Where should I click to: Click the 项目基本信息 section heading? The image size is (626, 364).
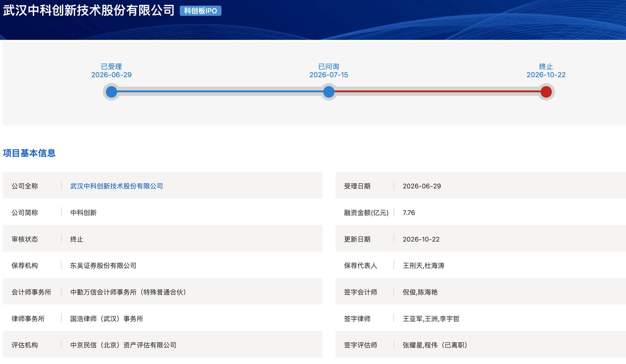click(29, 153)
